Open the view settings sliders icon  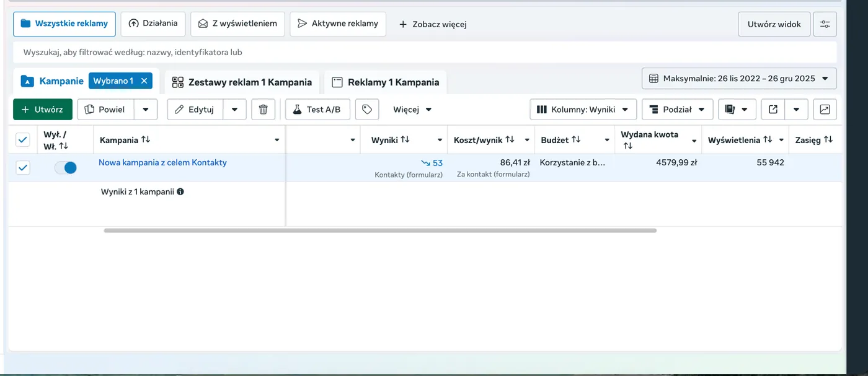click(x=825, y=24)
